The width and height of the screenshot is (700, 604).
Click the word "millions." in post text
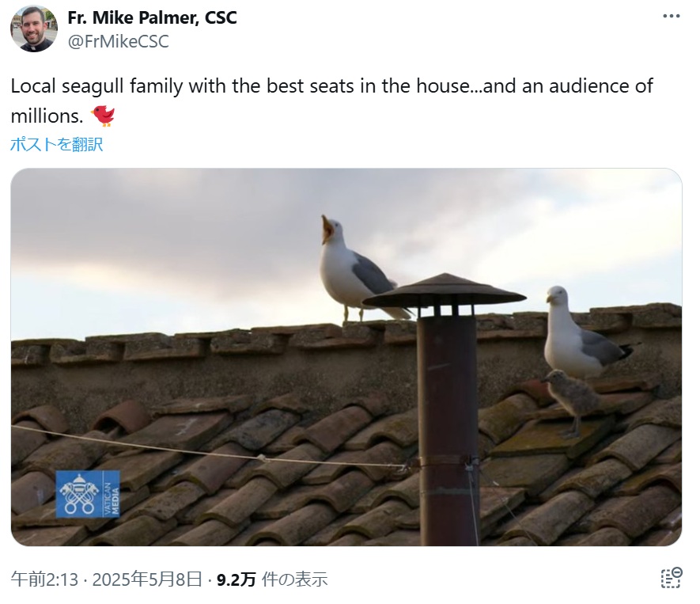coord(47,116)
